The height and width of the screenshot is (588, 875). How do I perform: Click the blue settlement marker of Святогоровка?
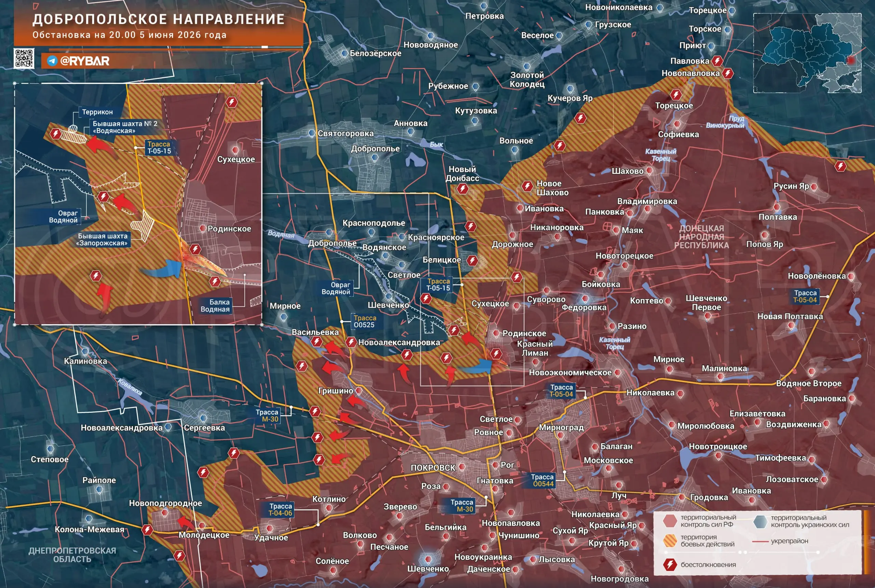312,133
